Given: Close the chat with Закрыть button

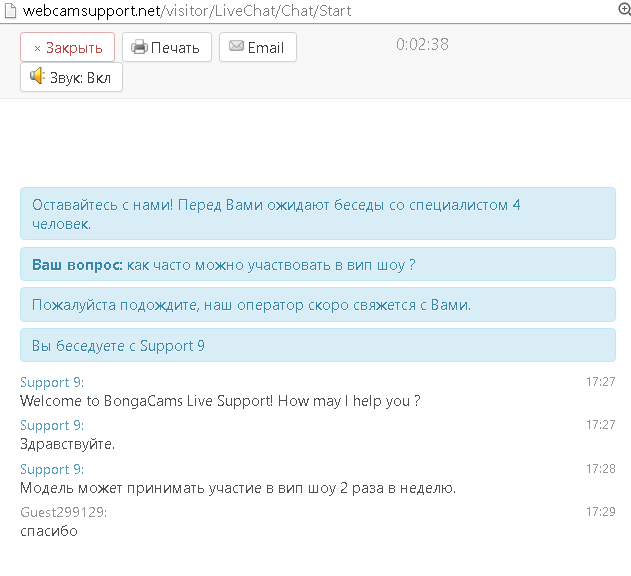Looking at the screenshot, I should coord(67,47).
